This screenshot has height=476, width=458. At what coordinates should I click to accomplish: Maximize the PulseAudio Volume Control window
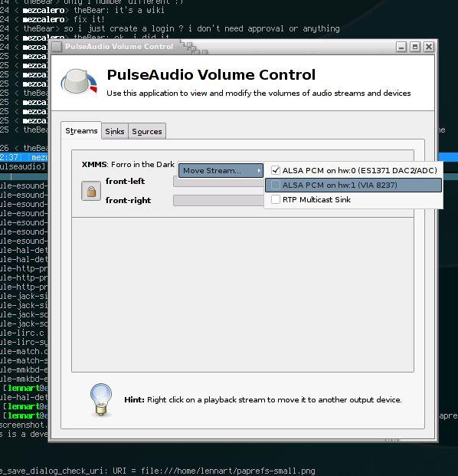[415, 47]
